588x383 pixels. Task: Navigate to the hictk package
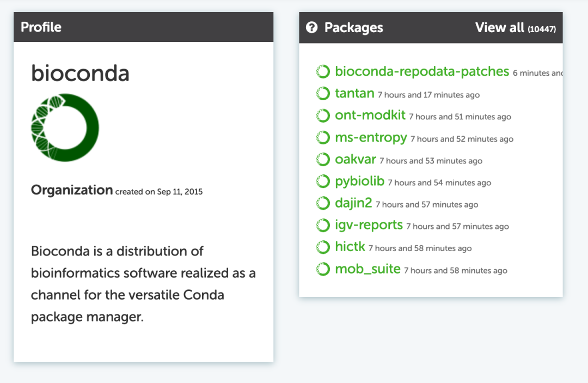[350, 247]
